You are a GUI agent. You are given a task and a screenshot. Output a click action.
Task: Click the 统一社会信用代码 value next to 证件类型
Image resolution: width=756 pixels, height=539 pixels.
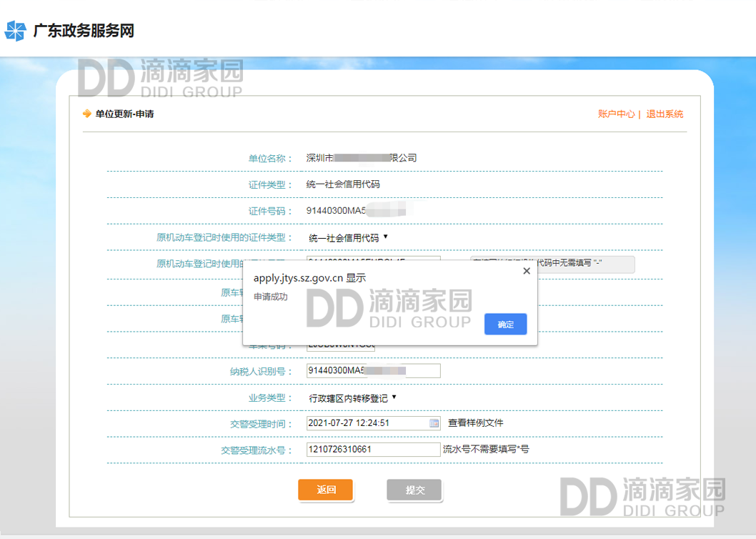[x=343, y=184]
